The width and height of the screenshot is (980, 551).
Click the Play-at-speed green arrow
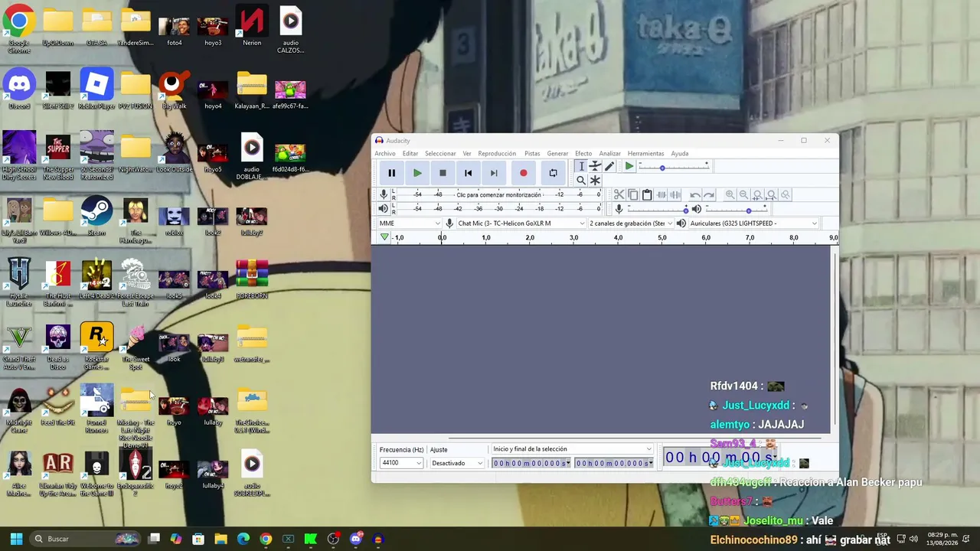629,166
